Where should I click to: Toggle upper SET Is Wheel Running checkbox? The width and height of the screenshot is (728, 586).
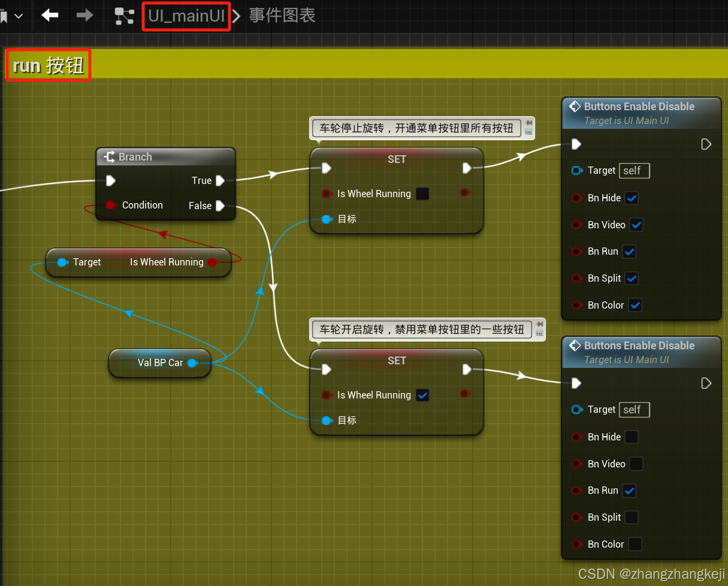[x=422, y=194]
